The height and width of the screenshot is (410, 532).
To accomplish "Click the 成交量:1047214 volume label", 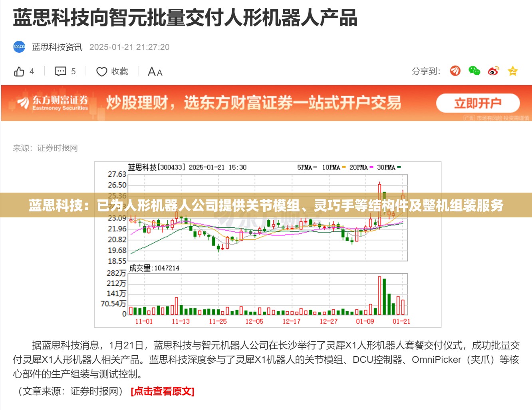I will point(154,268).
